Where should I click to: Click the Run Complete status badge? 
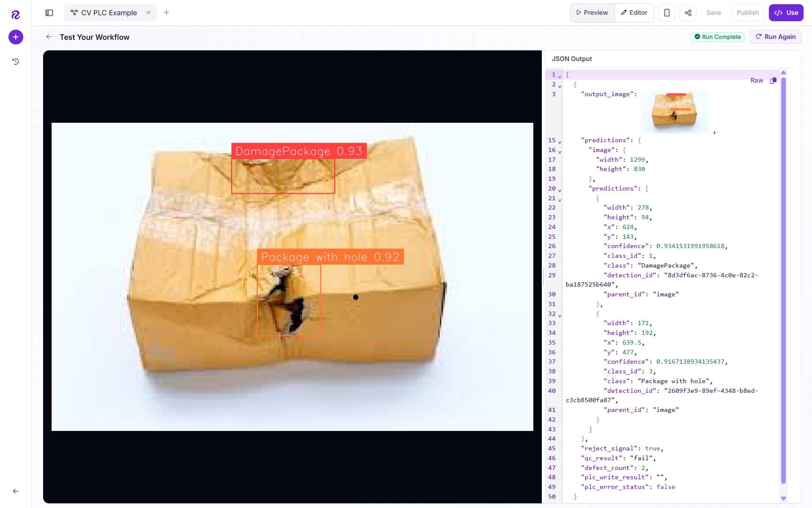point(718,37)
